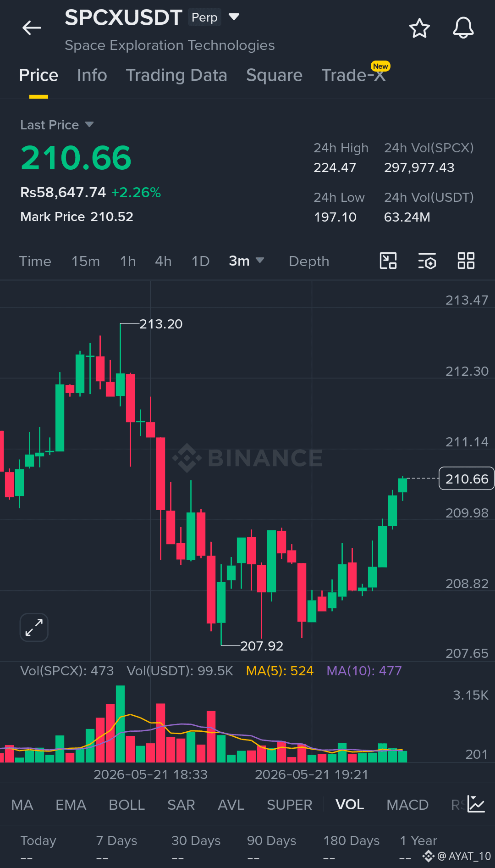Tap the 213.20 high marker label
495x868 pixels.
click(161, 324)
